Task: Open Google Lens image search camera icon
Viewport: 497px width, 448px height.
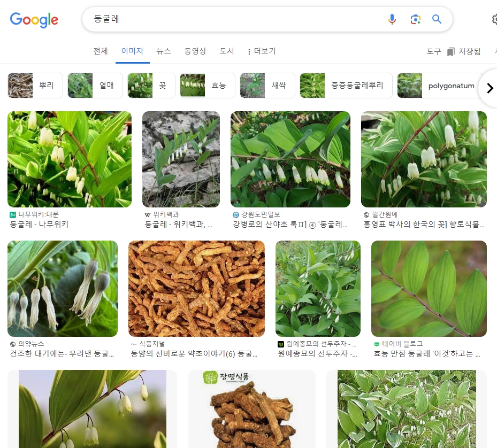Action: (x=416, y=19)
